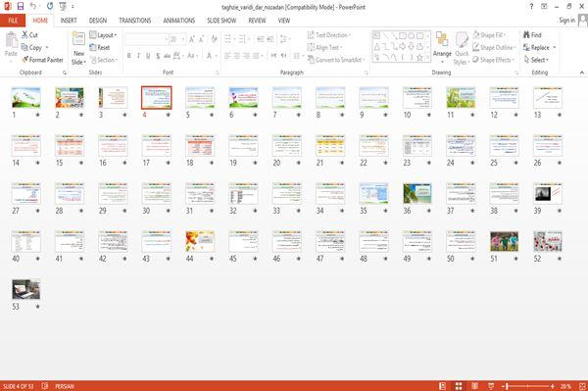Click the Find binoculars icon
Viewport: 588px width, 391px height.
coord(526,35)
